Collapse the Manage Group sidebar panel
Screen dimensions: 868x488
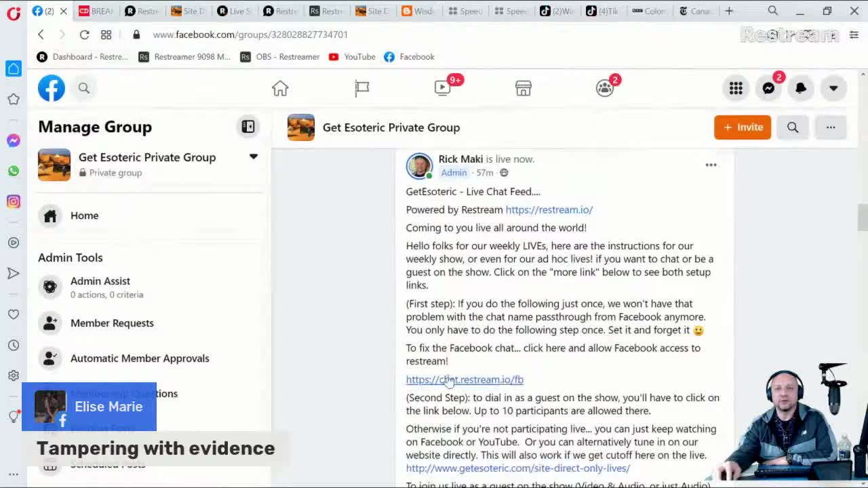[x=248, y=127]
